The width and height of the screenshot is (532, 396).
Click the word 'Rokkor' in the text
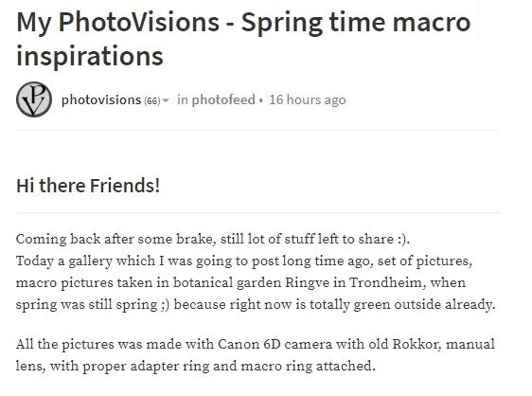point(417,345)
